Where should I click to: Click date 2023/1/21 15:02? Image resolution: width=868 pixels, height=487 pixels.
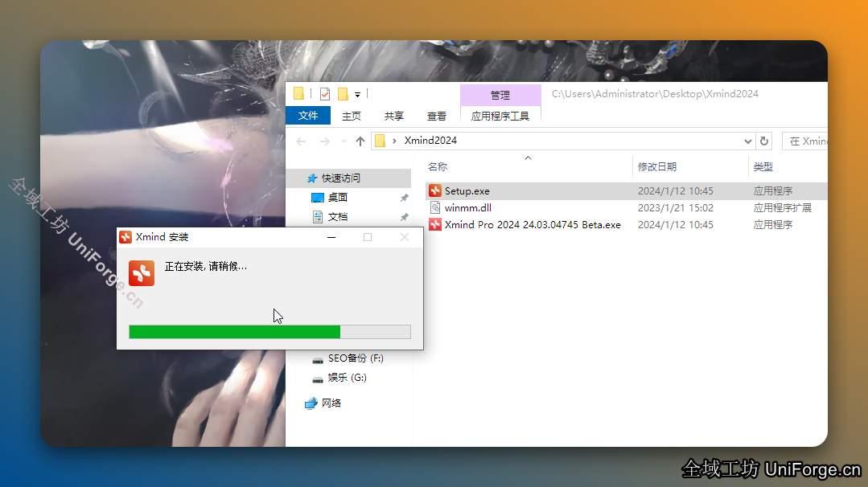[x=676, y=208]
